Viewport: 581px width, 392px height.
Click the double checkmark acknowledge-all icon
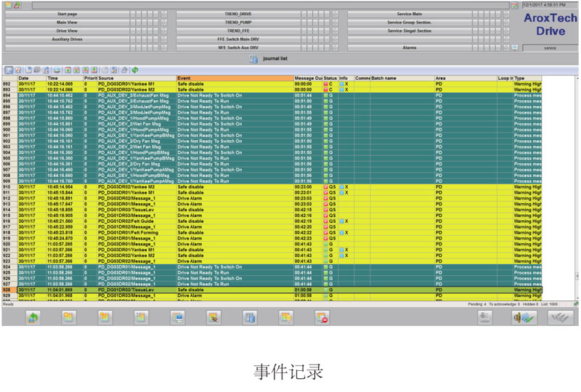tap(559, 317)
